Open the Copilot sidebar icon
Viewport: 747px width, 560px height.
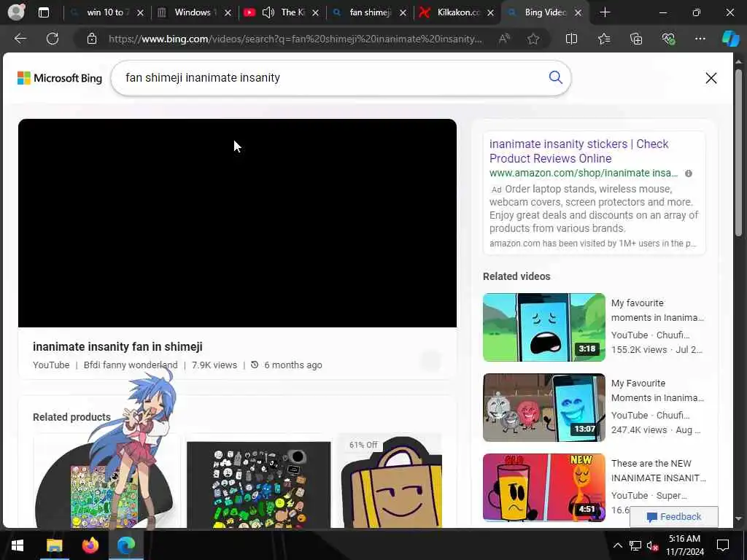point(730,39)
